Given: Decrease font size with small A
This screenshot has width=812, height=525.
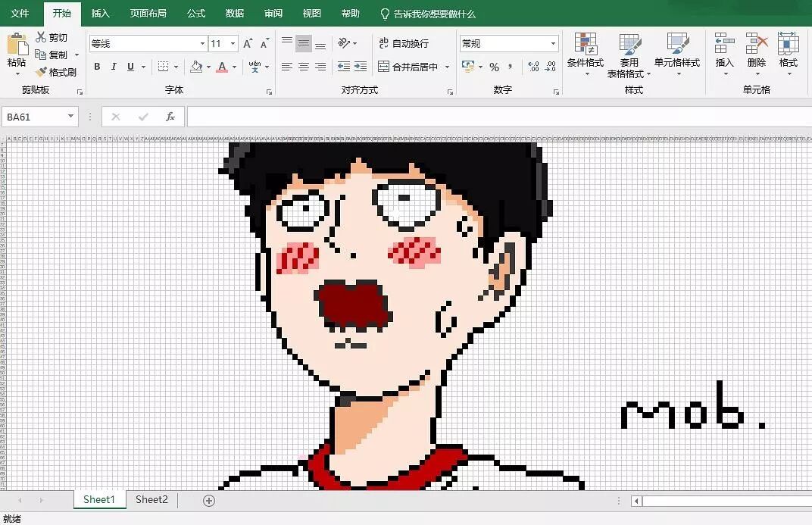Looking at the screenshot, I should [264, 43].
